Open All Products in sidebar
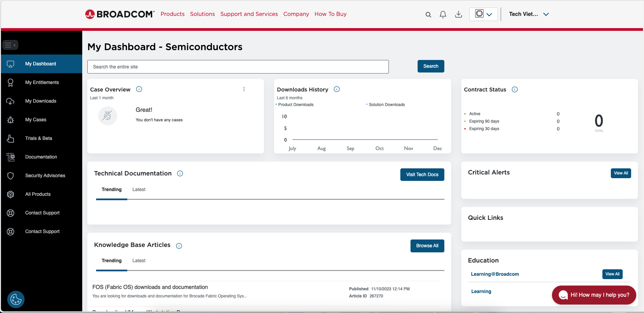 click(x=42, y=194)
